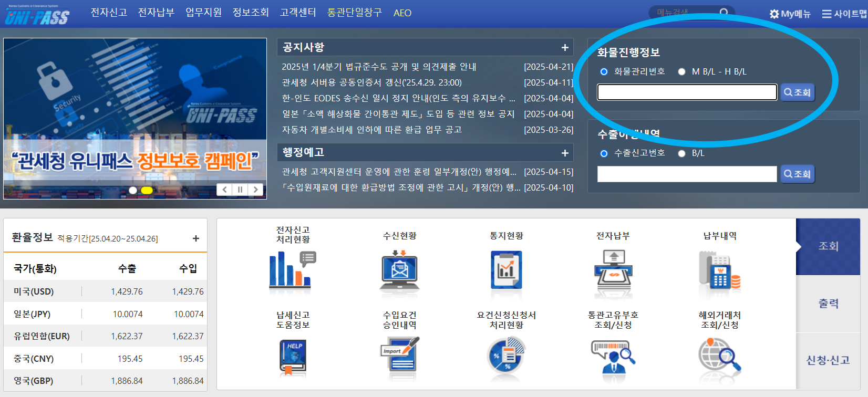Select the 영국(GBP) exchange rate row

[x=105, y=381]
